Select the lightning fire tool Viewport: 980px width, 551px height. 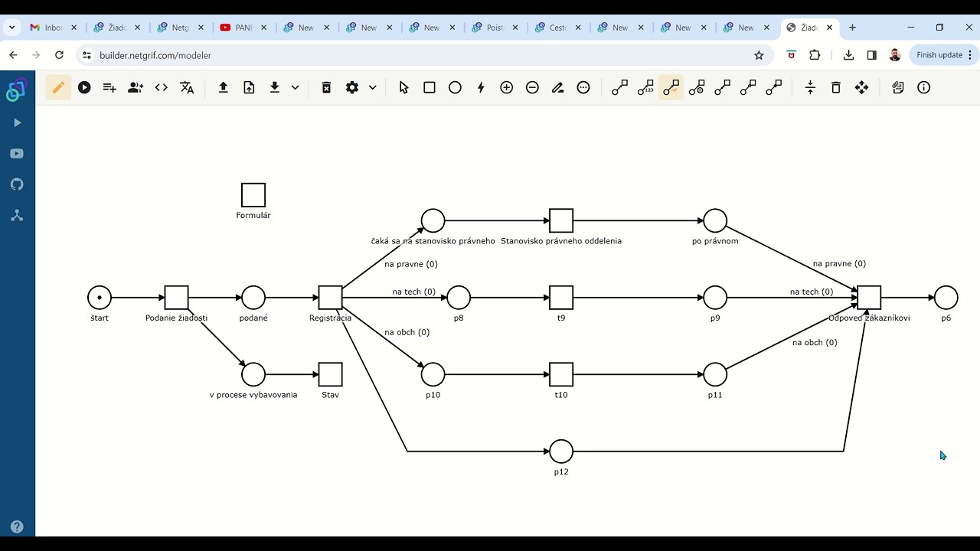tap(481, 88)
